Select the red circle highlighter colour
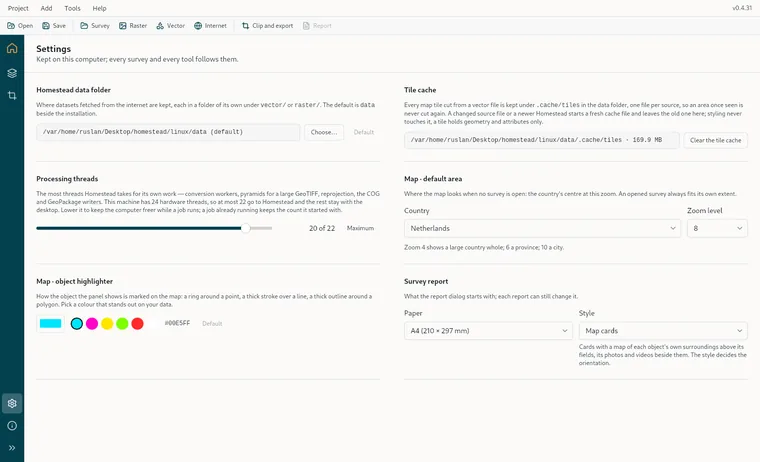The height and width of the screenshot is (462, 760). [138, 323]
